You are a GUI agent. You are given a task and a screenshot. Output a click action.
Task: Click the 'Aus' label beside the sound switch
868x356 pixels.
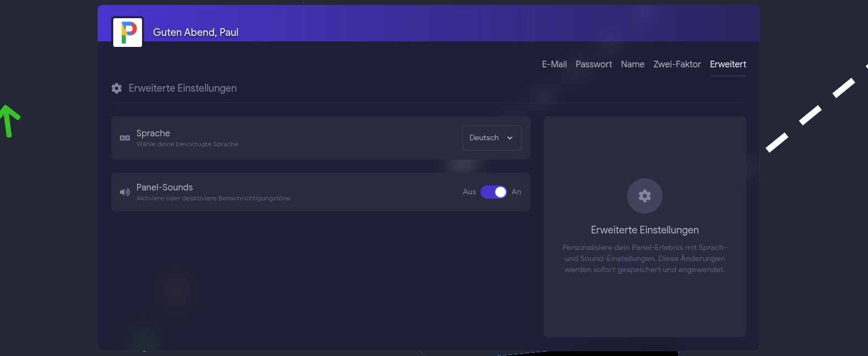point(469,192)
